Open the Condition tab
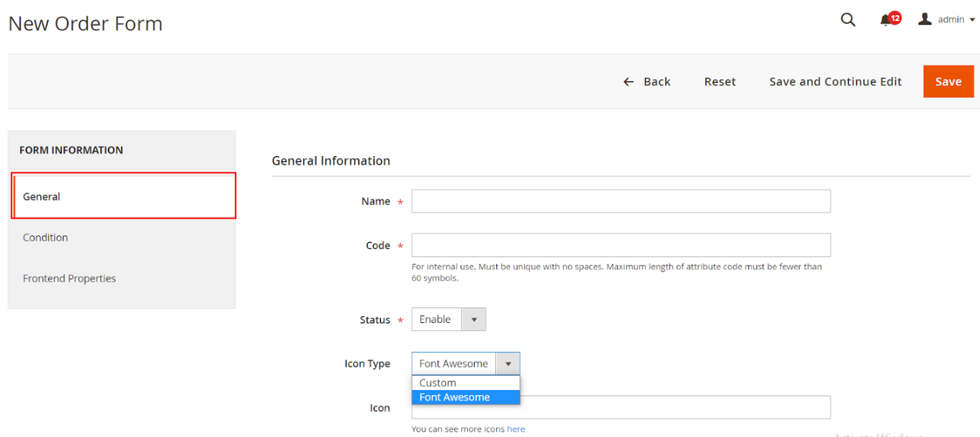 click(46, 237)
